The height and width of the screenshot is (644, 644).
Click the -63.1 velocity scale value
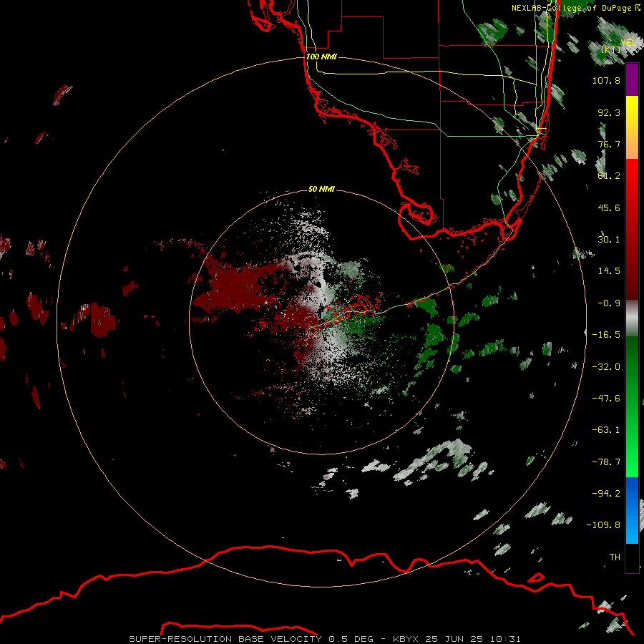606,430
